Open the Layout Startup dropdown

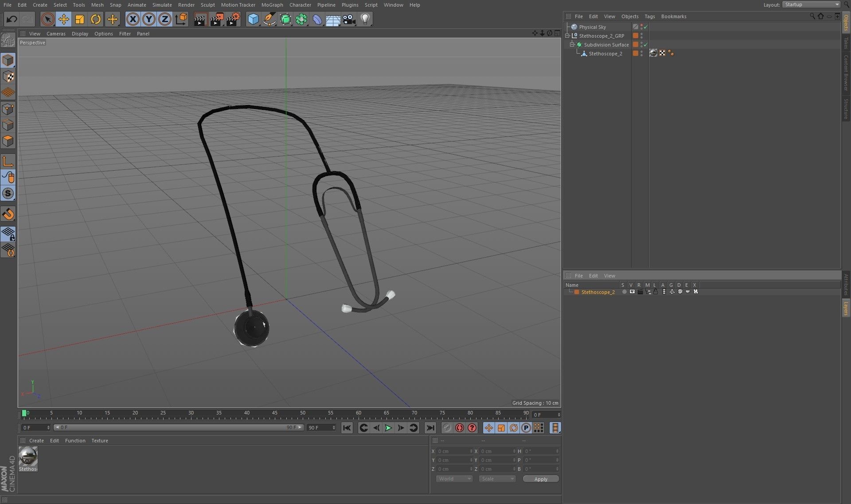pos(812,4)
